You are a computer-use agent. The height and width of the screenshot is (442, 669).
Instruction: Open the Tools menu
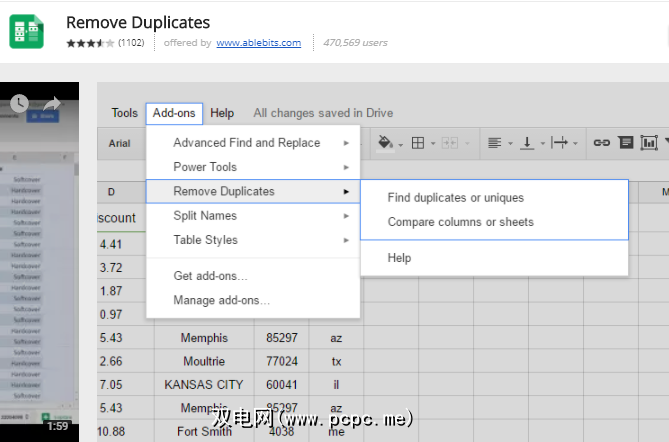pyautogui.click(x=124, y=113)
